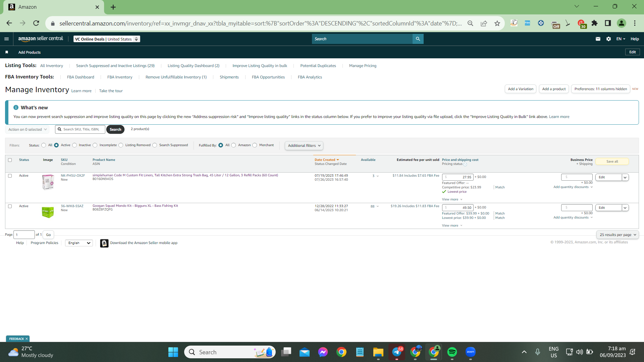Click the SKU, Title, ISBN search field
This screenshot has height=362, width=644.
[80, 129]
